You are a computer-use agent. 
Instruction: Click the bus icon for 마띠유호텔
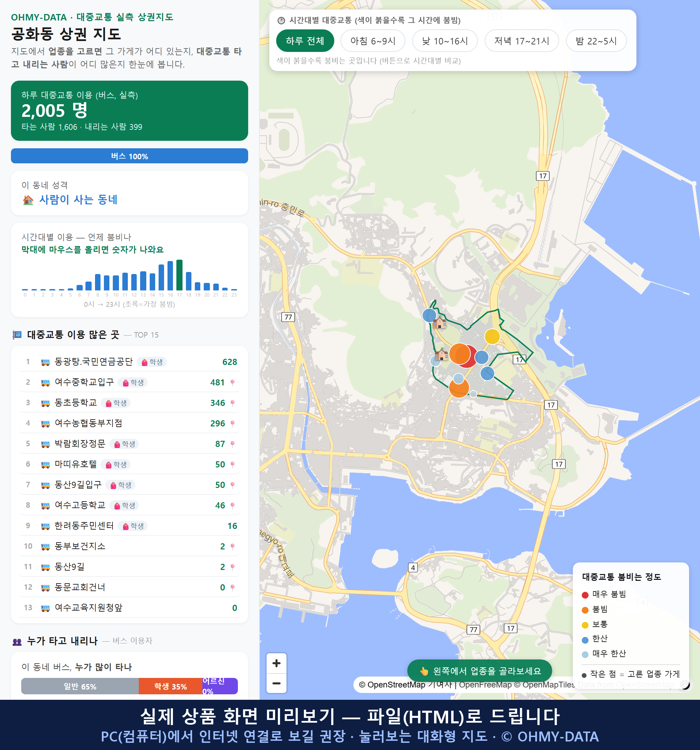point(45,464)
